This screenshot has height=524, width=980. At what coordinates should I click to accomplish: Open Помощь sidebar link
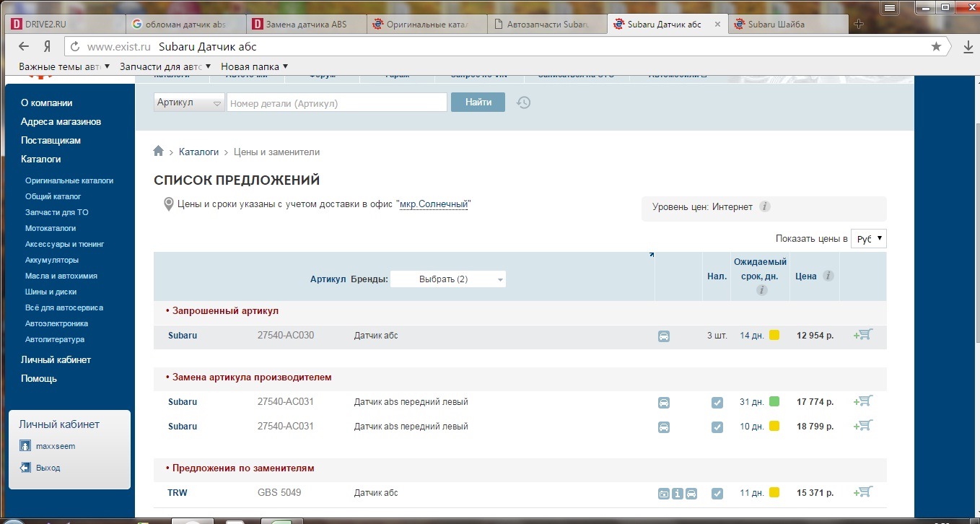[39, 378]
